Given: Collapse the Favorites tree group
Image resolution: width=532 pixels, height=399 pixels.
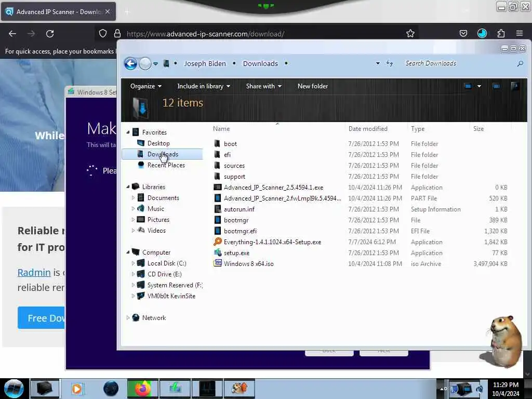Looking at the screenshot, I should pyautogui.click(x=128, y=132).
